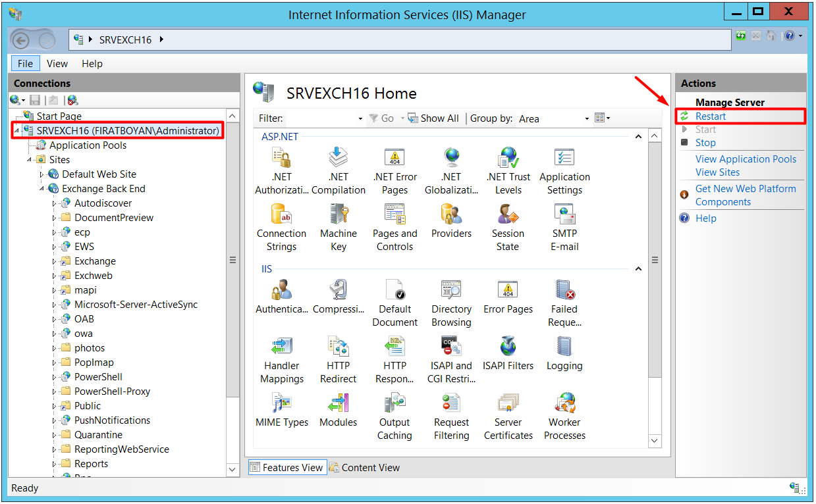Open IIS Error Pages feature
816x504 pixels.
click(508, 296)
